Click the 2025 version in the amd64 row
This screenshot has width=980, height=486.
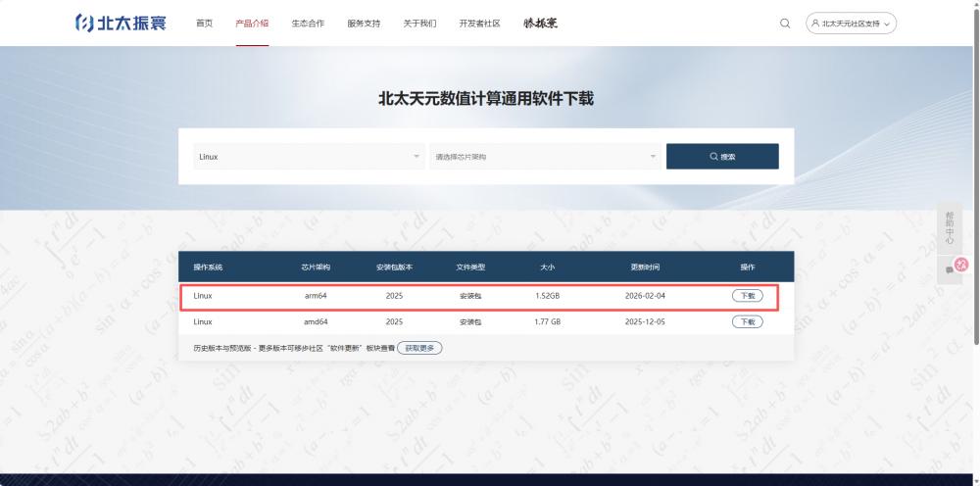click(394, 321)
